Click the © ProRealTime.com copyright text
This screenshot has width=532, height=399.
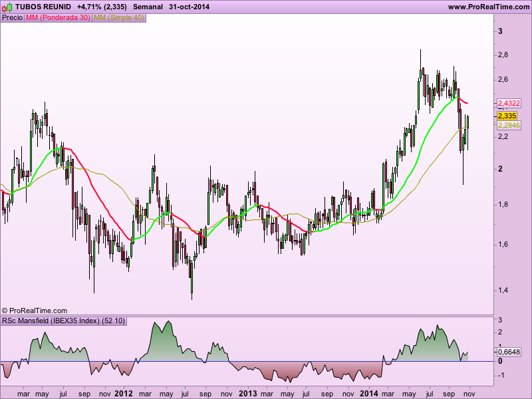coord(35,311)
